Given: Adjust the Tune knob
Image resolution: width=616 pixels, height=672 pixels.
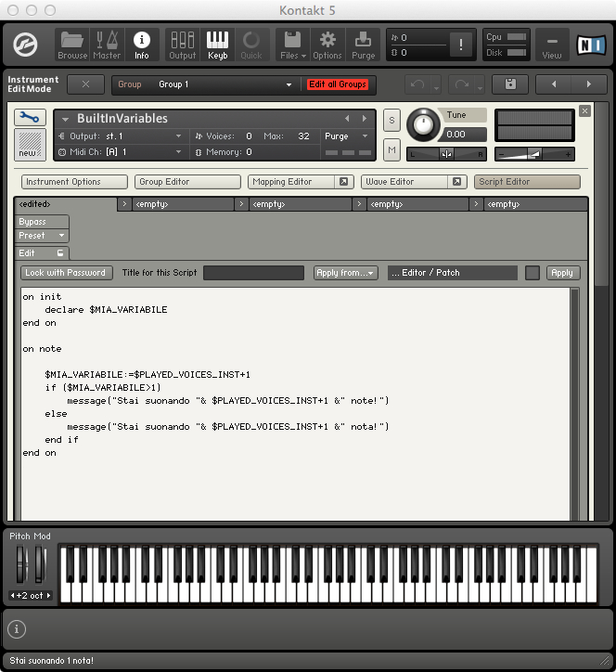Looking at the screenshot, I should click(x=425, y=124).
